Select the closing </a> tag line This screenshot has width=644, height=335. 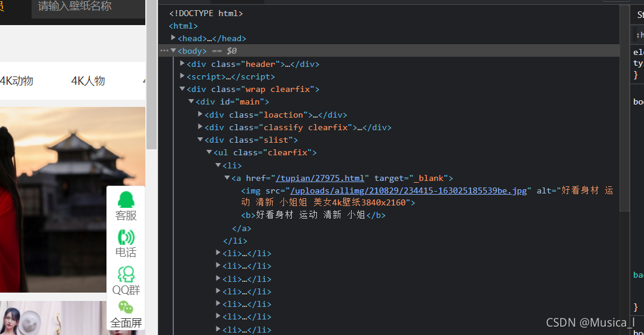pyautogui.click(x=242, y=228)
